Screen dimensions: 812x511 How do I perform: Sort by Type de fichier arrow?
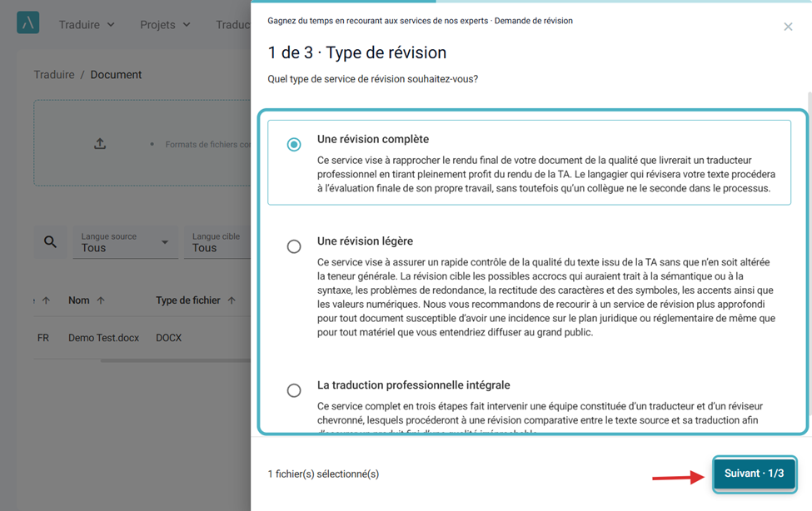(232, 300)
